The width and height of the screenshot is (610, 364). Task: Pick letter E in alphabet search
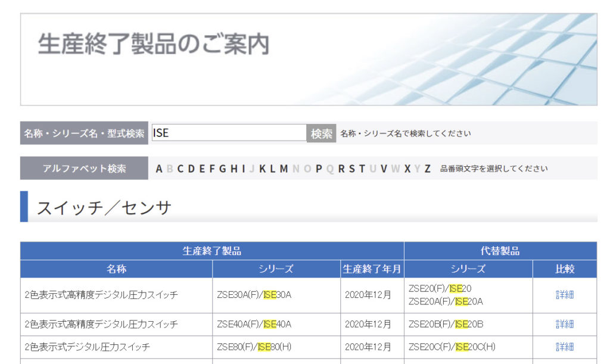[x=202, y=169]
